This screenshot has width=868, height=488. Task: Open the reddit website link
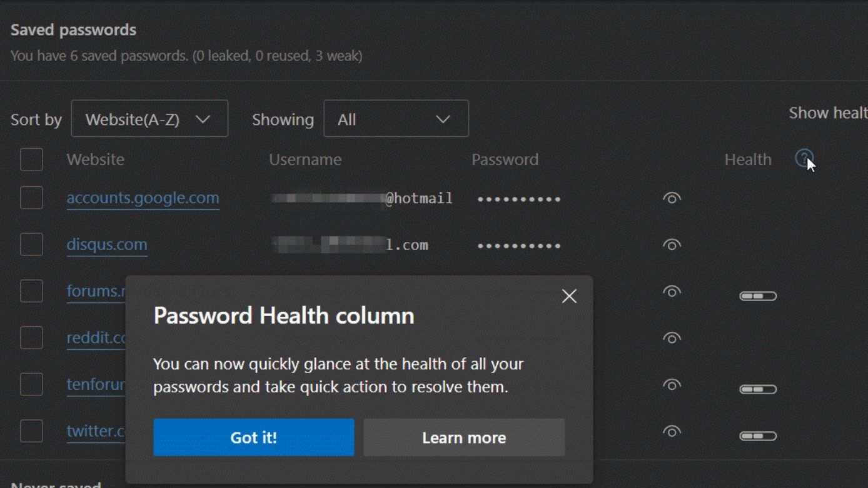click(96, 338)
